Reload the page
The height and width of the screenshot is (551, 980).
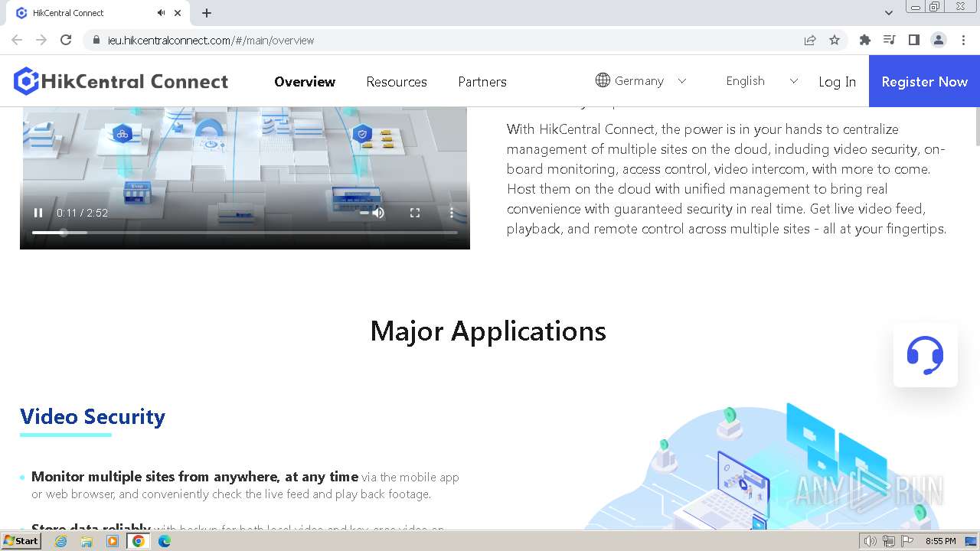tap(66, 40)
